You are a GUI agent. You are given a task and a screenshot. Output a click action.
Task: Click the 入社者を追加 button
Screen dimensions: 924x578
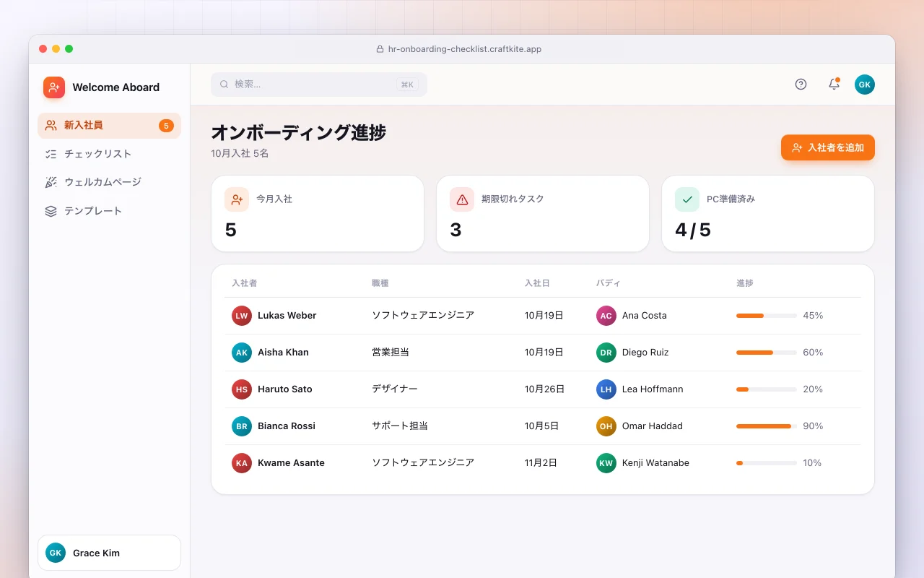(x=828, y=147)
